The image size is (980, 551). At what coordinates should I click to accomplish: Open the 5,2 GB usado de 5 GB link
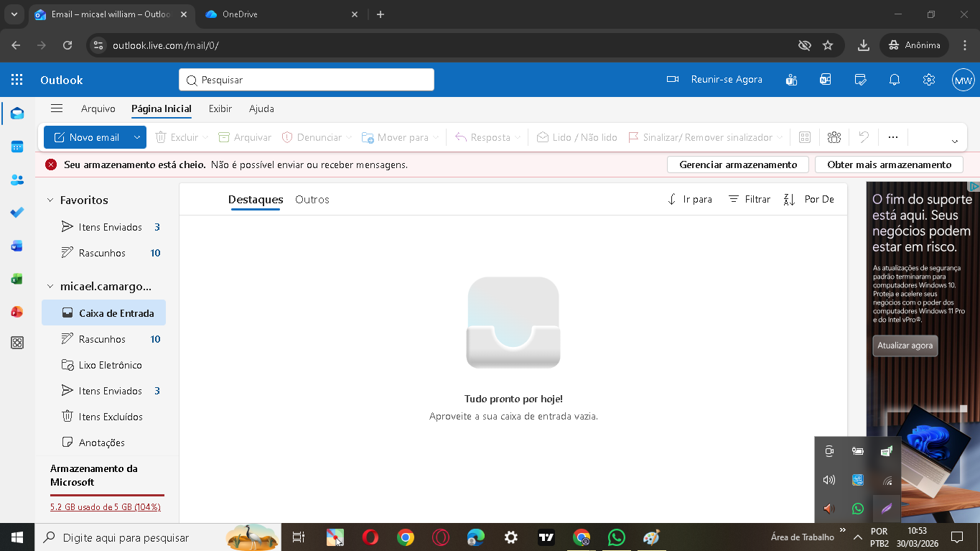(106, 507)
